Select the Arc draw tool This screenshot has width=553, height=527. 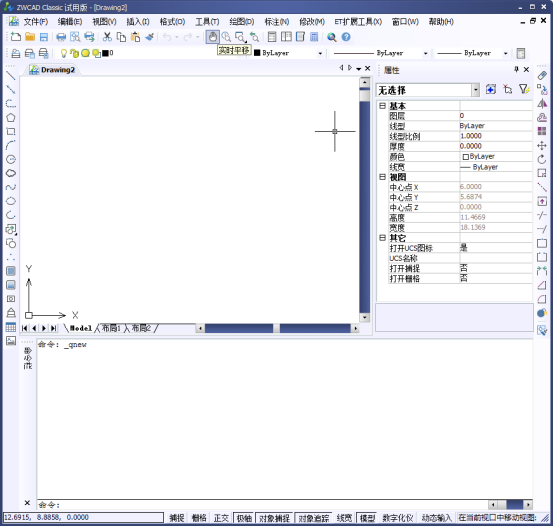(x=11, y=145)
